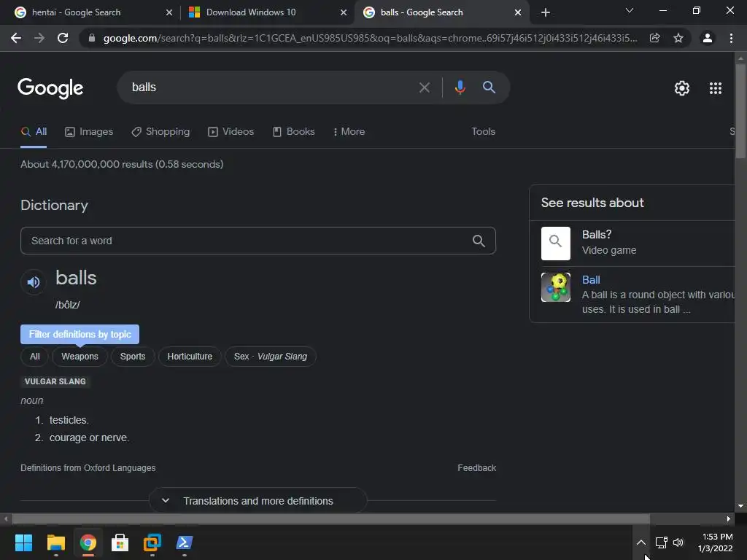Bookmark this tab with the star
Screen dimensions: 747x560
pos(678,38)
